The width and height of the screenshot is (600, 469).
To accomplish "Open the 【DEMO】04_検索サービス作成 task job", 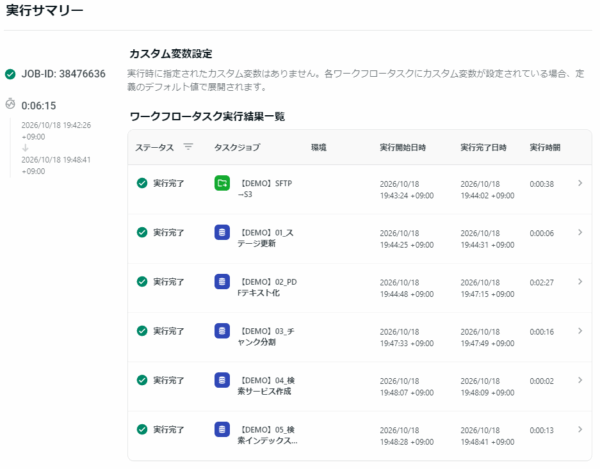I will 266,386.
